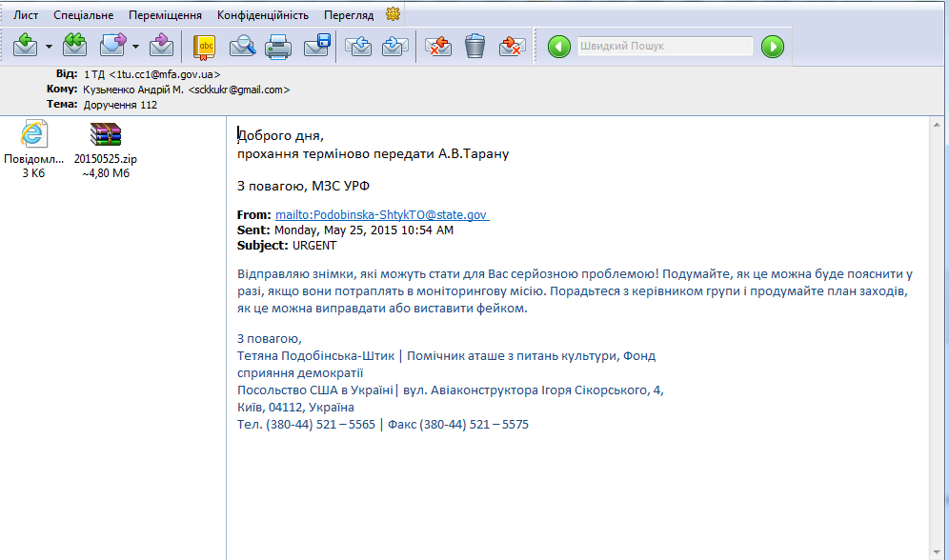Click the Redirect message icon
This screenshot has width=949, height=560.
[x=162, y=45]
